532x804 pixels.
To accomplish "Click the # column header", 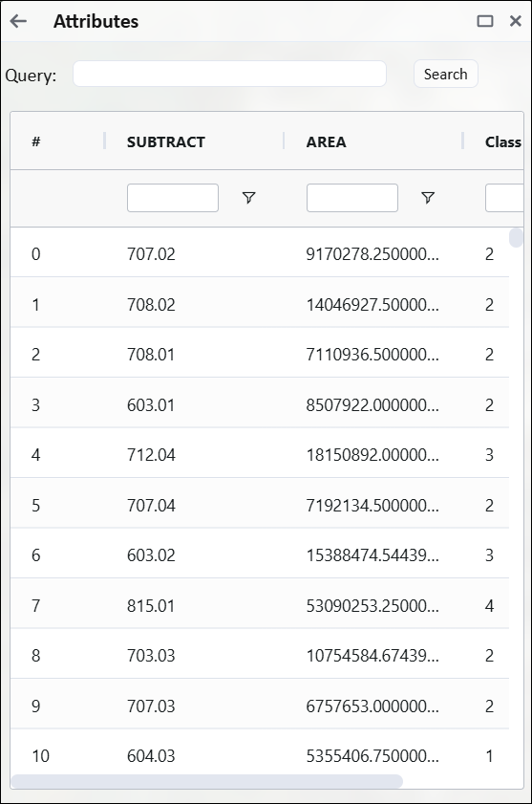I will tap(36, 141).
